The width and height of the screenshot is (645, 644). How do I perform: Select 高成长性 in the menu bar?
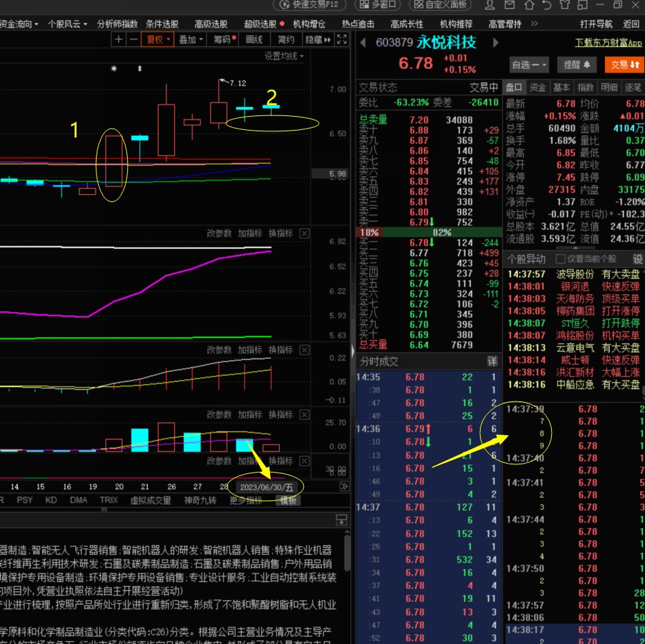point(407,24)
